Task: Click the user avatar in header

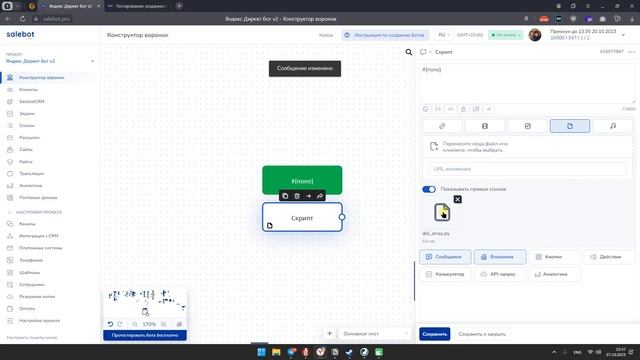Action: (x=535, y=35)
